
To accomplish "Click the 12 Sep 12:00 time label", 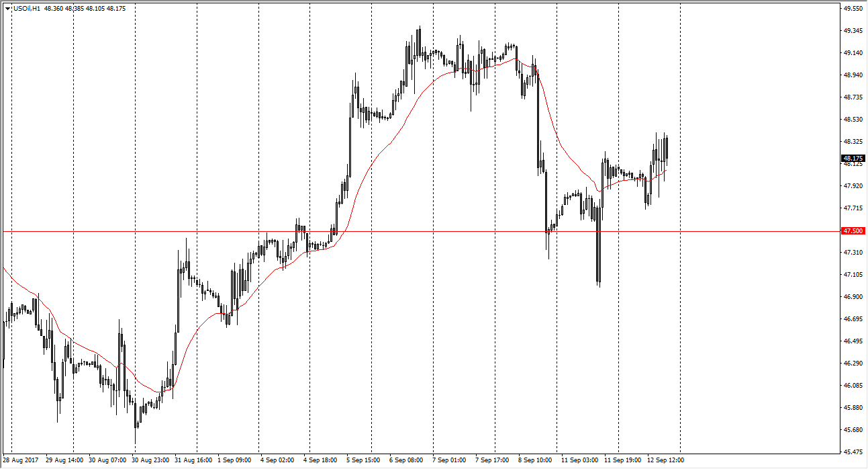I will click(665, 460).
